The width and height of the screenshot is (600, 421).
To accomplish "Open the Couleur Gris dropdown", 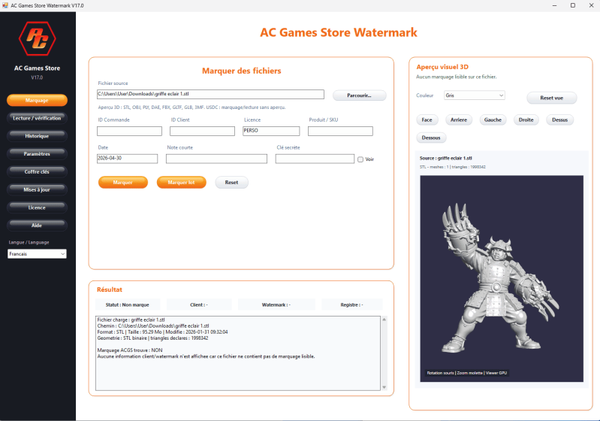I will (474, 95).
